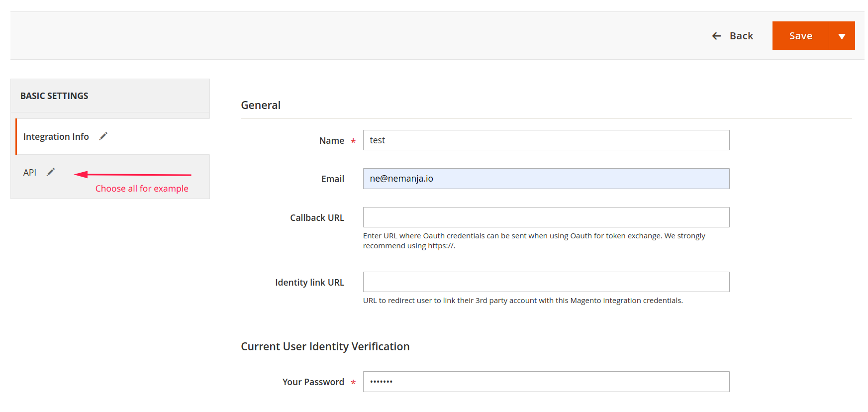Click the 'Choose all for example' red text
Screen dimensions: 868x412
(x=142, y=189)
